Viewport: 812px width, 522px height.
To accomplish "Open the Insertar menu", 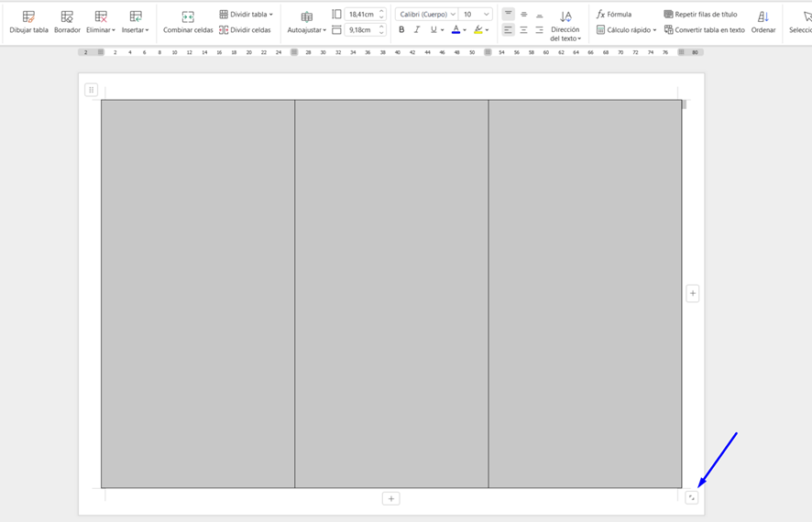I will tap(136, 22).
